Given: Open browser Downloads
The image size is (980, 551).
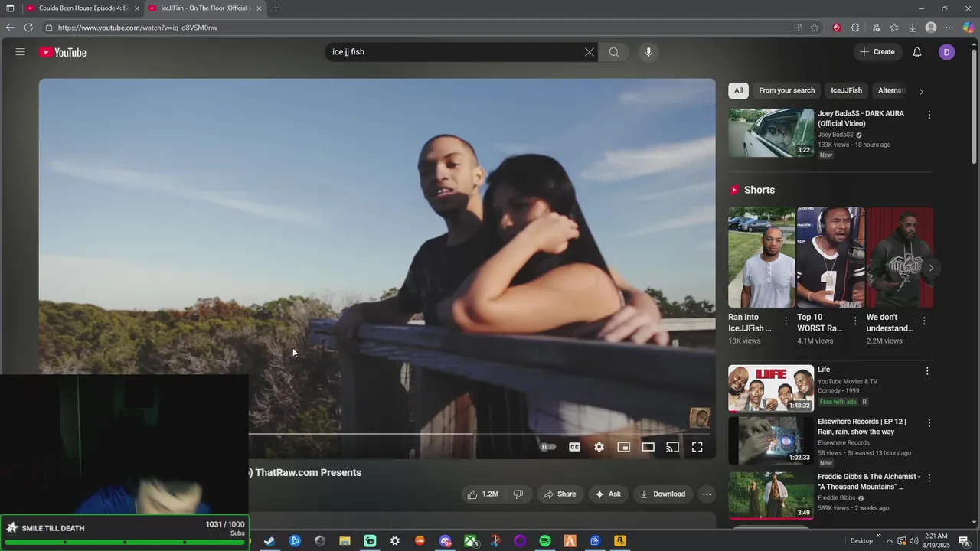Looking at the screenshot, I should coord(913,28).
